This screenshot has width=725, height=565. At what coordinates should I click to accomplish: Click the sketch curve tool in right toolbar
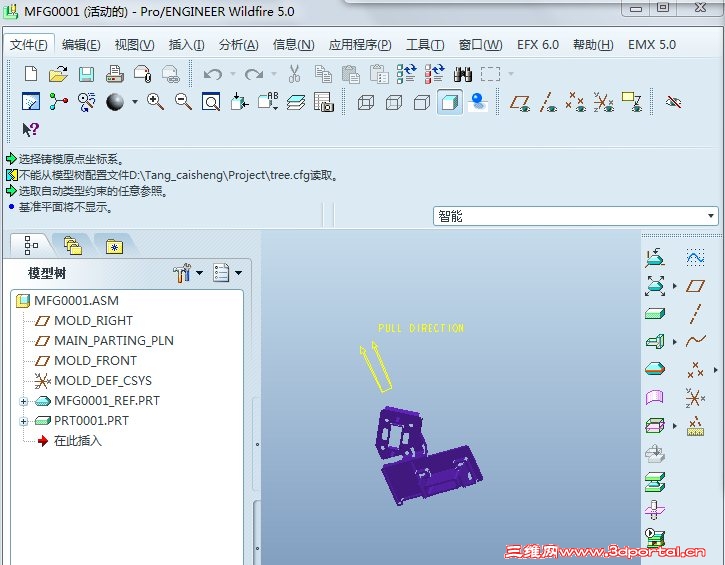[695, 258]
